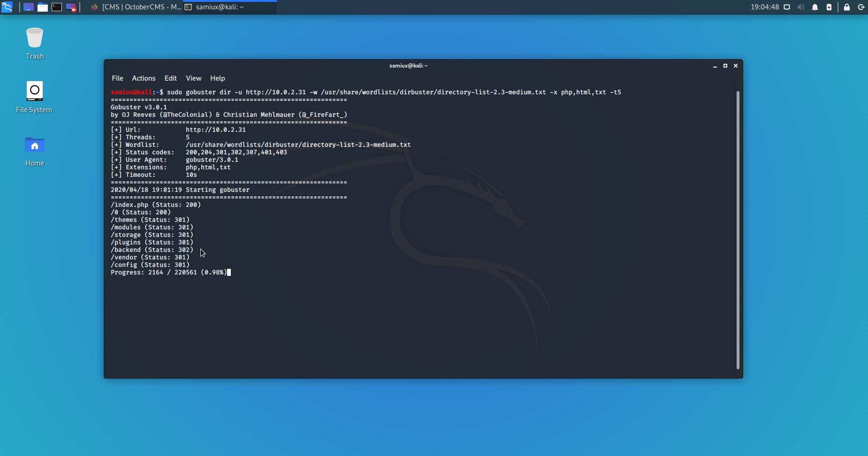Lock the screen with the padlock icon
The image size is (868, 456).
pyautogui.click(x=847, y=7)
